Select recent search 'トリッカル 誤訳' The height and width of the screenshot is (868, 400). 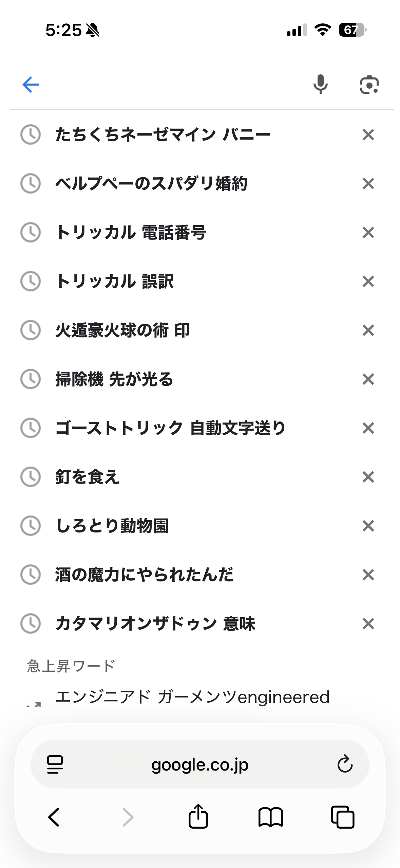tap(115, 282)
